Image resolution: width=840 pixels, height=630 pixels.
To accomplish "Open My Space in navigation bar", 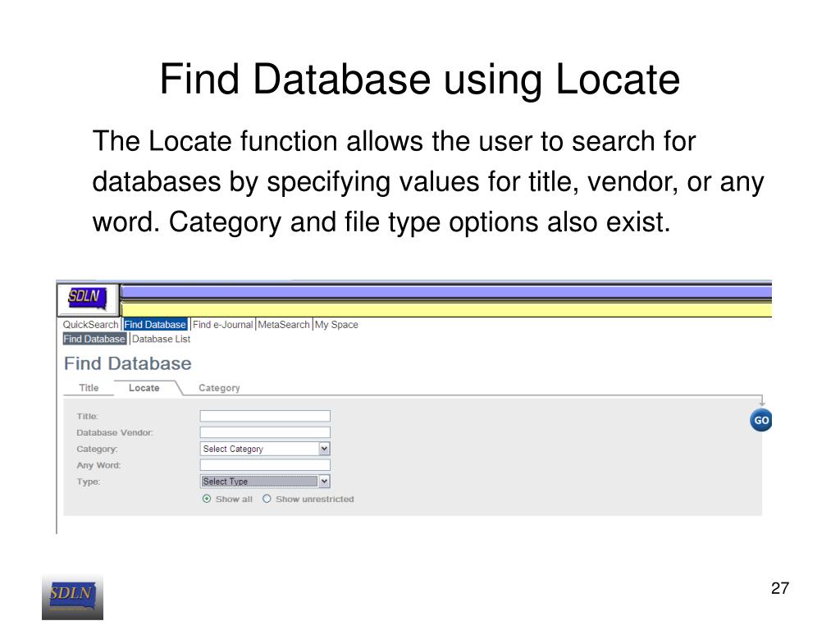I will pos(336,325).
